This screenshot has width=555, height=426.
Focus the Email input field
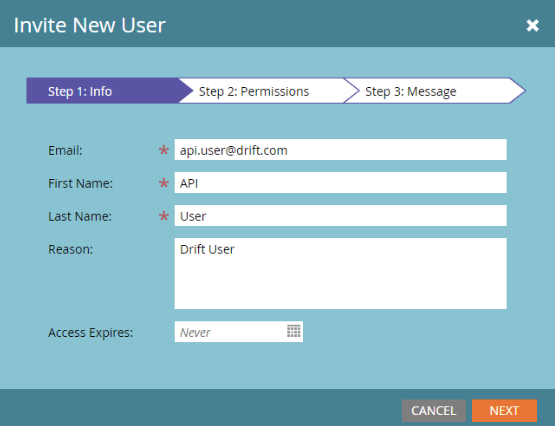point(341,150)
